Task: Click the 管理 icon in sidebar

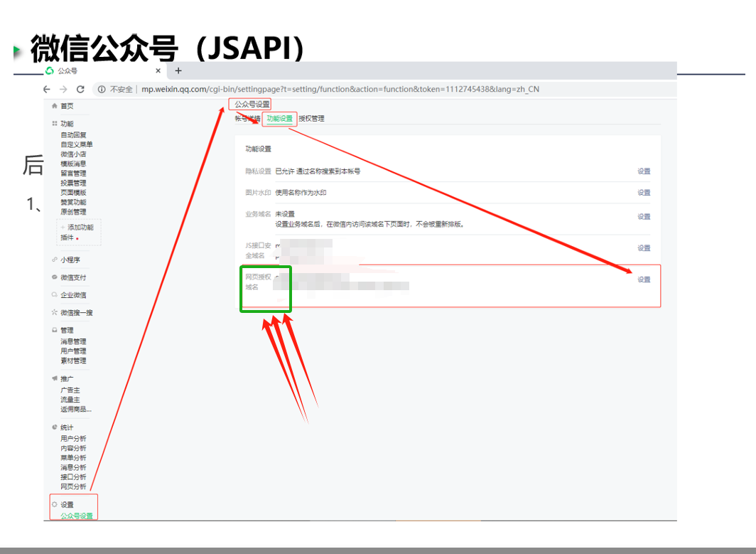Action: click(55, 330)
